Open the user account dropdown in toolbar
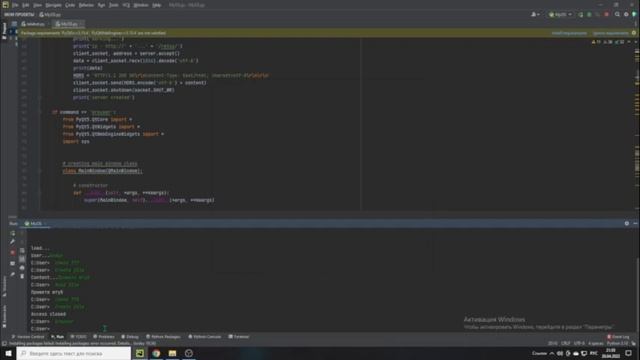 [x=535, y=14]
